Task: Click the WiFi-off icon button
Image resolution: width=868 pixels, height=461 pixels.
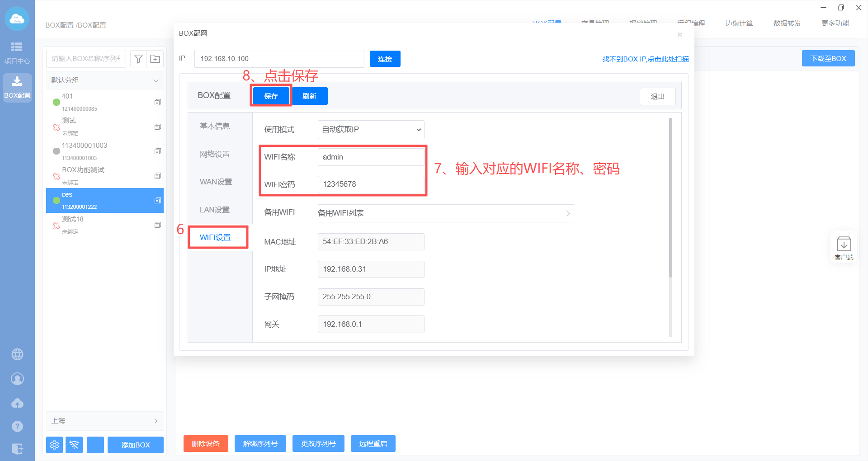Action: tap(74, 445)
